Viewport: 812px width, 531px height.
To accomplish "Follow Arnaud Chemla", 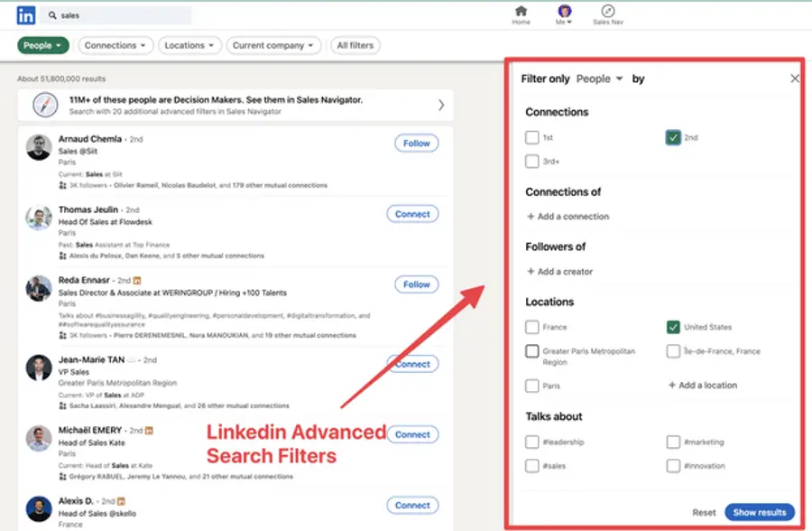I will pyautogui.click(x=416, y=143).
